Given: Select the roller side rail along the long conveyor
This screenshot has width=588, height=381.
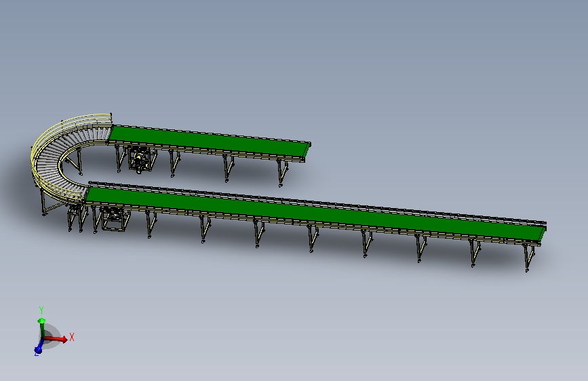Looking at the screenshot, I should (317, 203).
